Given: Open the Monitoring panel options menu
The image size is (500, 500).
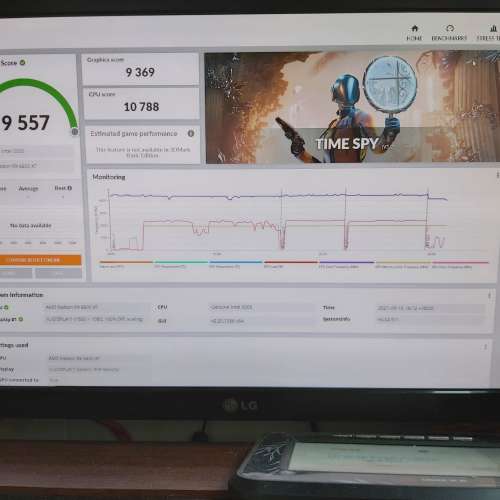Looking at the screenshot, I should (x=497, y=175).
